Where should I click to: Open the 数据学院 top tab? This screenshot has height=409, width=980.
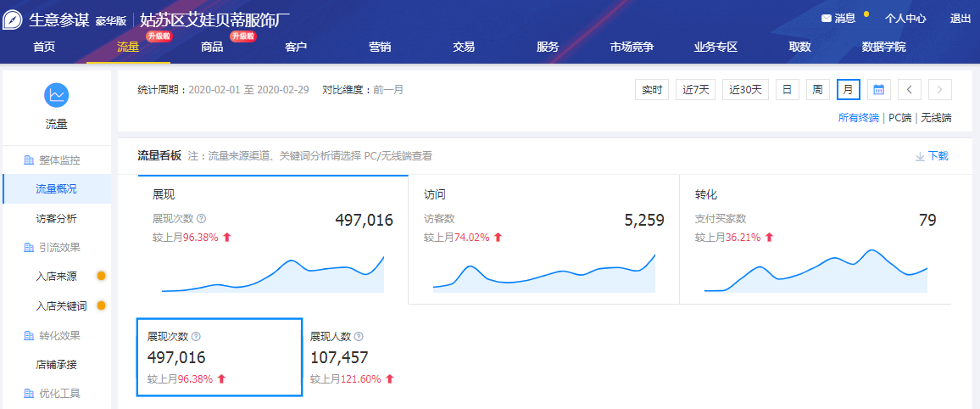883,47
